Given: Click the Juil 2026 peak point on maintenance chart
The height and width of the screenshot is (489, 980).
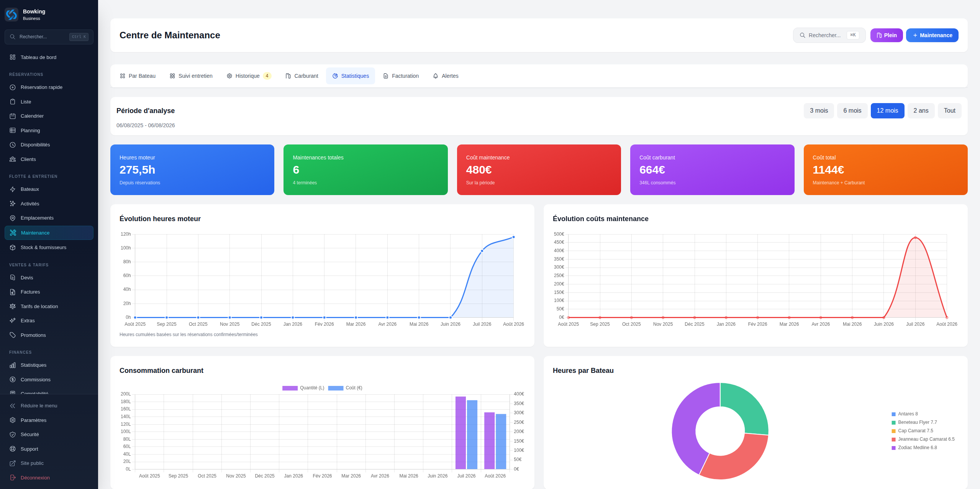Looking at the screenshot, I should click(x=915, y=238).
